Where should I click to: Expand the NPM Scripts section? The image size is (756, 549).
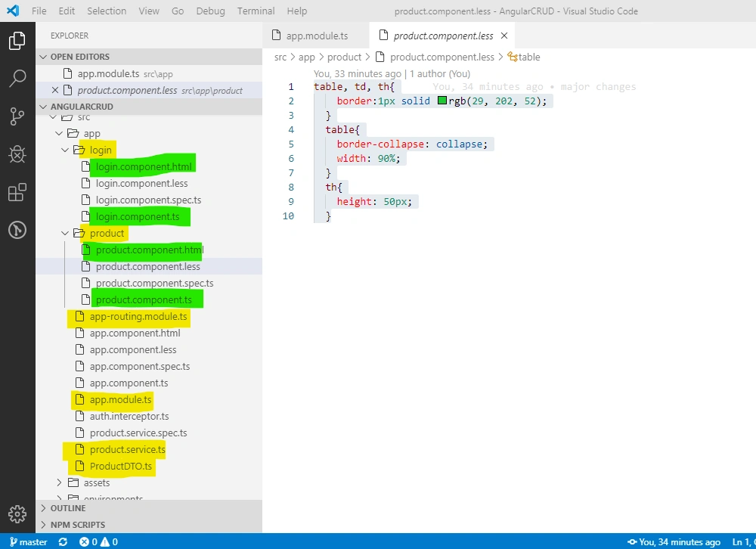point(43,524)
